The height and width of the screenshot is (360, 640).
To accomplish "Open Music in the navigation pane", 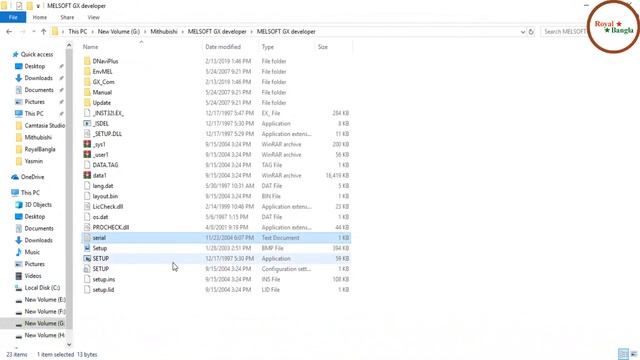I will click(32, 252).
